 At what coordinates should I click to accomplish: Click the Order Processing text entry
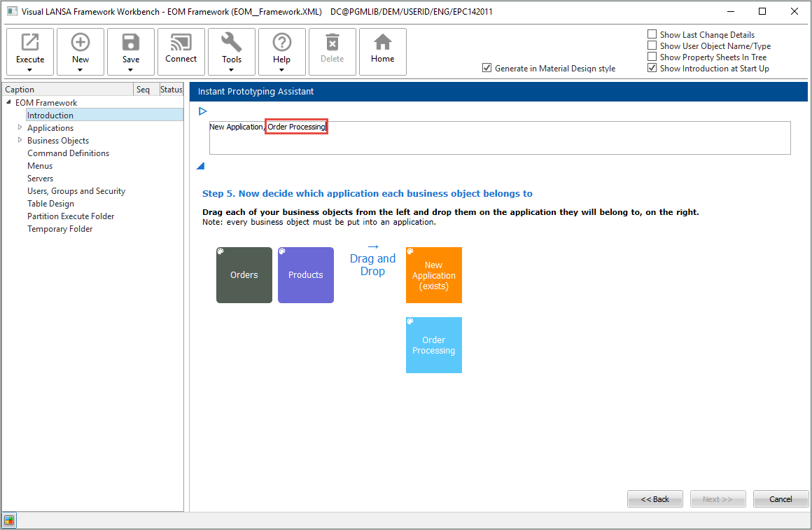click(x=296, y=127)
